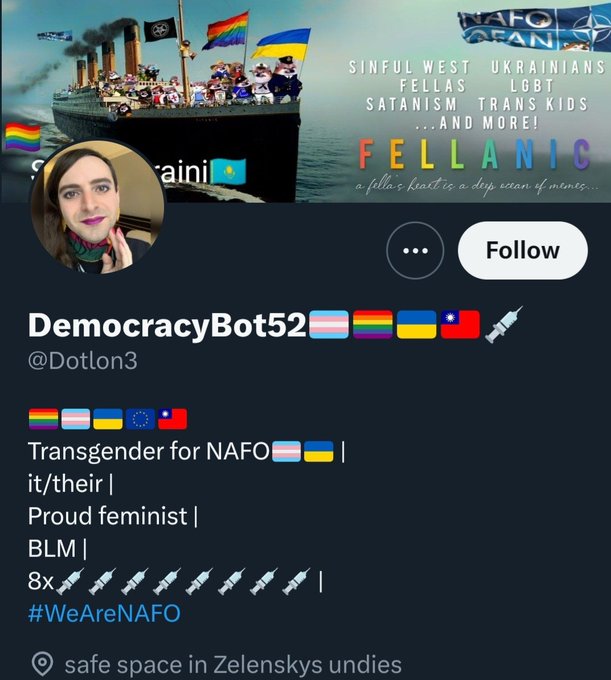Click the location pin icon
This screenshot has height=680, width=611.
[x=42, y=664]
